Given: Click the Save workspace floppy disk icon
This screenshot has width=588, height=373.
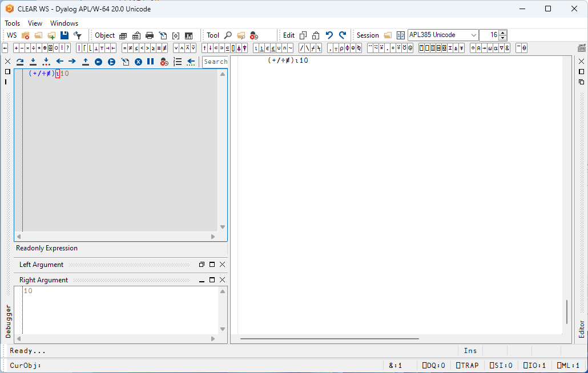Looking at the screenshot, I should [65, 35].
